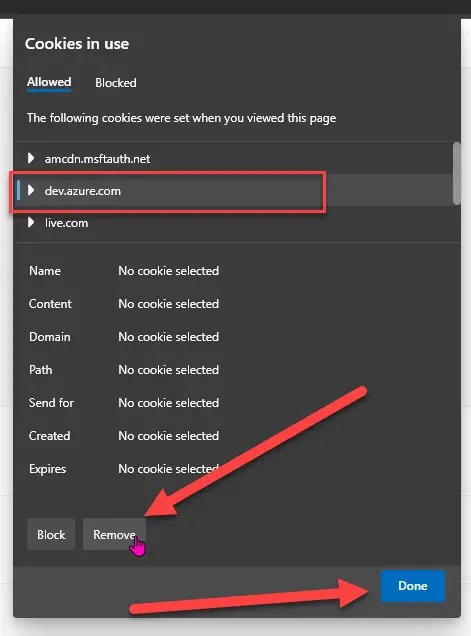
Task: Click the Cookies in use heading
Action: tap(77, 43)
